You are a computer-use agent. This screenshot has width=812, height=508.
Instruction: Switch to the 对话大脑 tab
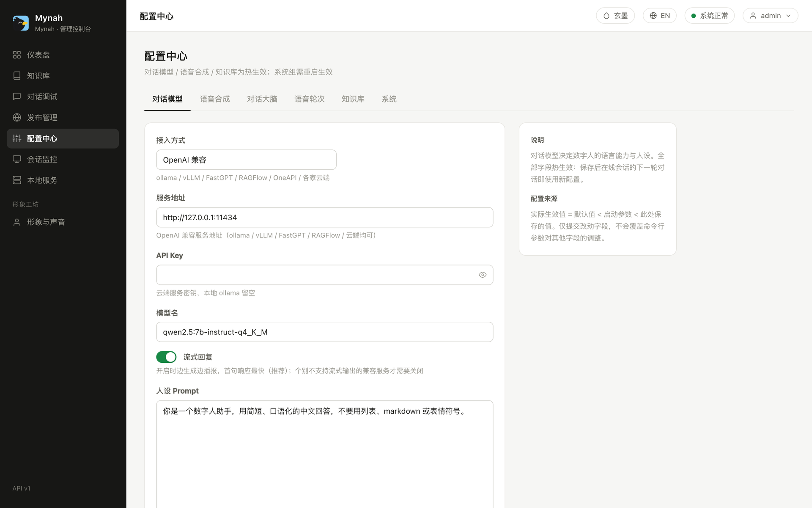coord(262,99)
